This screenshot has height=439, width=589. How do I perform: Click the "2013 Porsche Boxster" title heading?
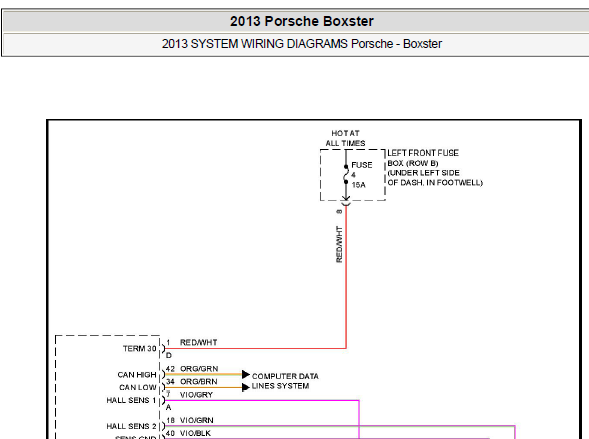pos(302,21)
